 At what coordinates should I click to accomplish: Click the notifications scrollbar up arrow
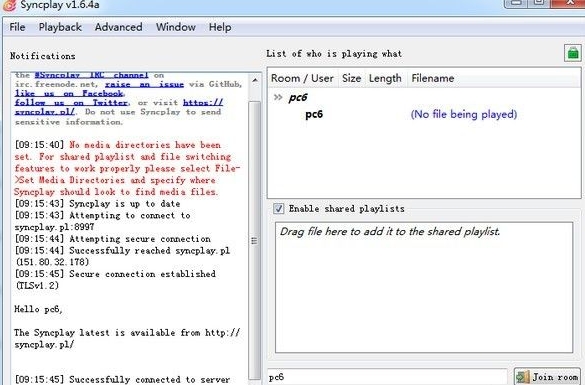[255, 80]
